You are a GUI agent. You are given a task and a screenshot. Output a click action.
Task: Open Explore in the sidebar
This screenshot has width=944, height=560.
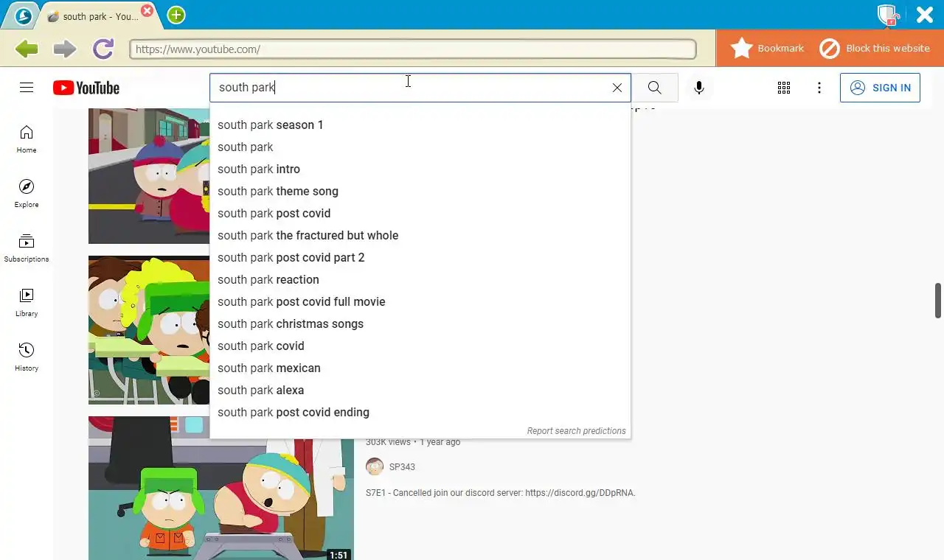coord(27,194)
